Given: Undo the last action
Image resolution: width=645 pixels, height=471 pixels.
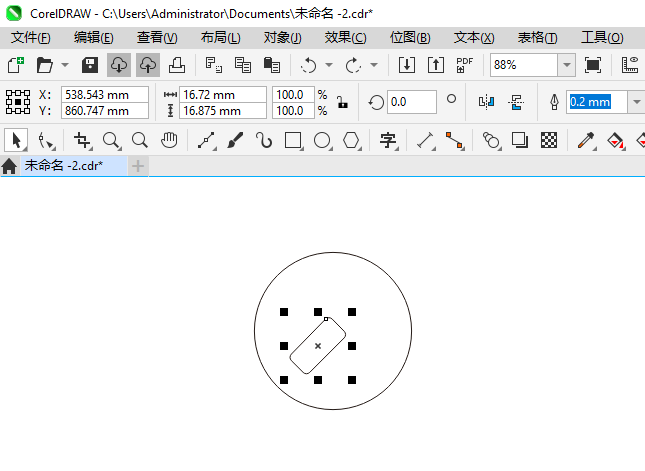Looking at the screenshot, I should pyautogui.click(x=309, y=65).
